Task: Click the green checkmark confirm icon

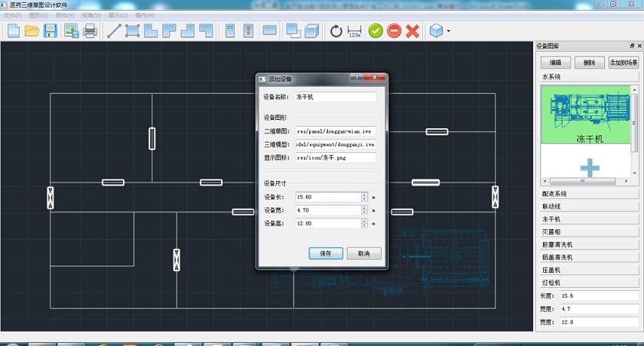Action: [x=376, y=31]
